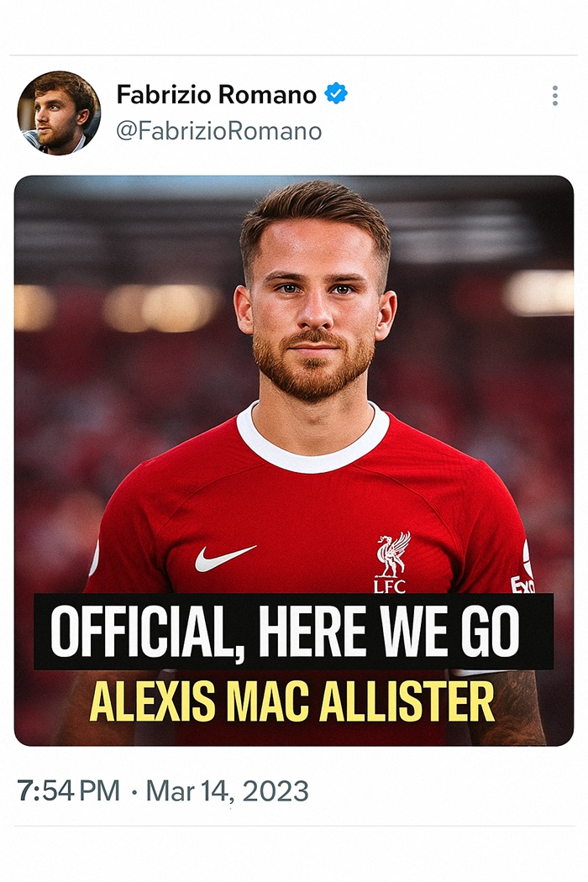Open the @FabrizioRomano handle link
Image resolution: width=588 pixels, height=882 pixels.
219,131
